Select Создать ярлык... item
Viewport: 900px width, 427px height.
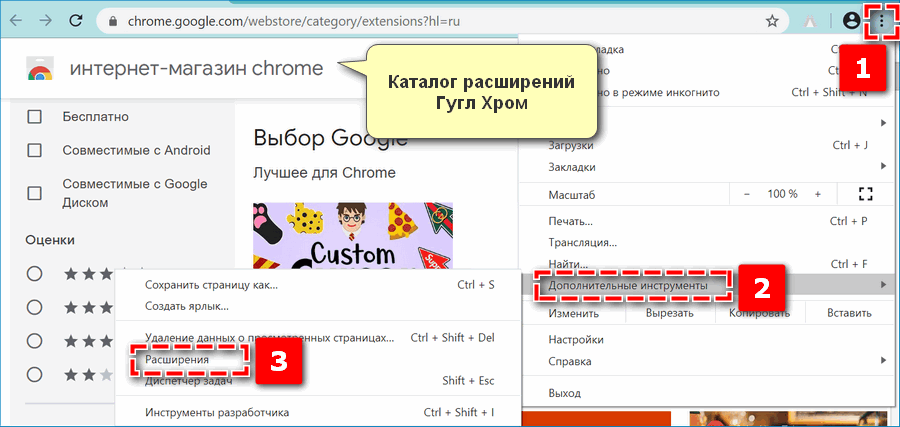(319, 306)
